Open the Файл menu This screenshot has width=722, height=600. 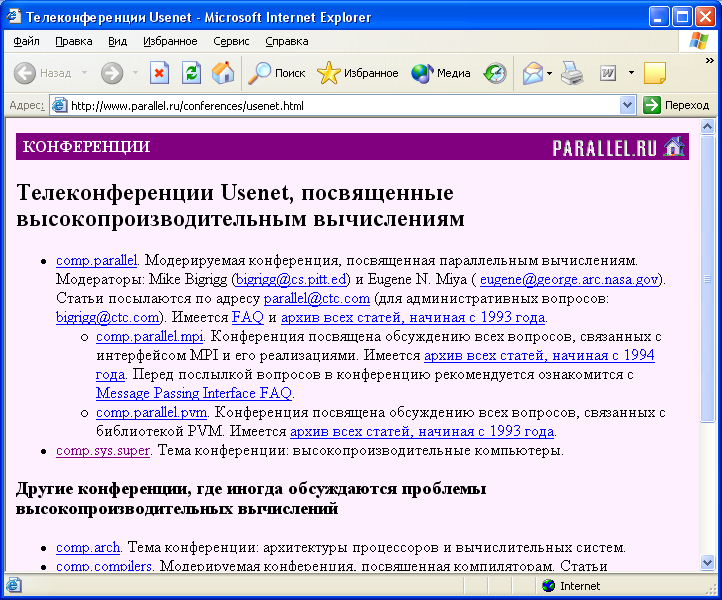[x=26, y=41]
